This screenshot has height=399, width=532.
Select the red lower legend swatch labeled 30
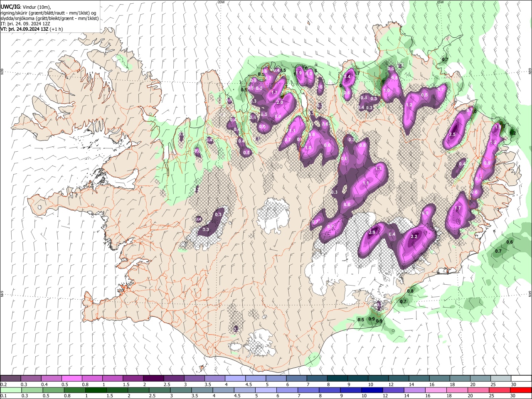(521, 390)
